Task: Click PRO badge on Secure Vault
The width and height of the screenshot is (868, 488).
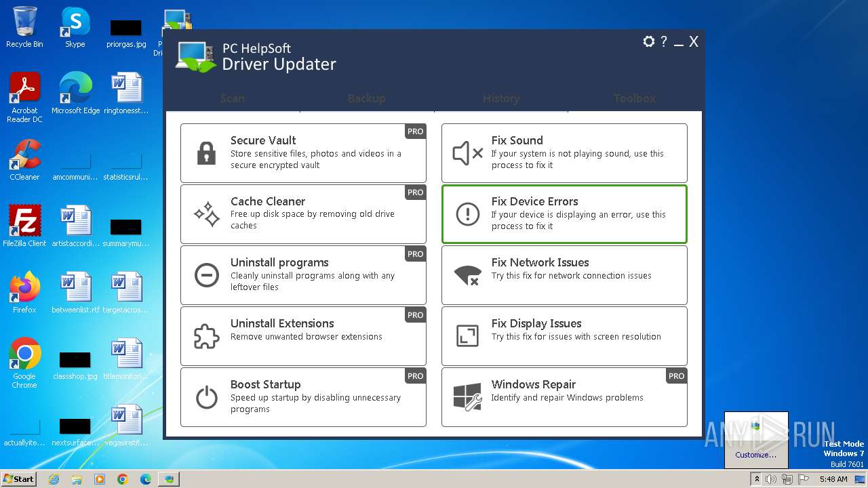Action: click(416, 131)
